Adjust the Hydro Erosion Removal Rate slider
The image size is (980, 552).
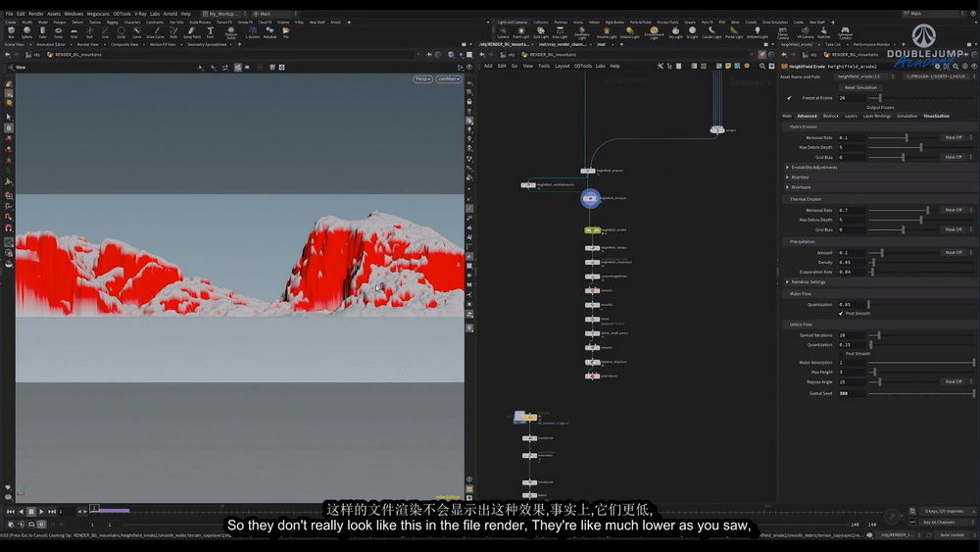(903, 137)
